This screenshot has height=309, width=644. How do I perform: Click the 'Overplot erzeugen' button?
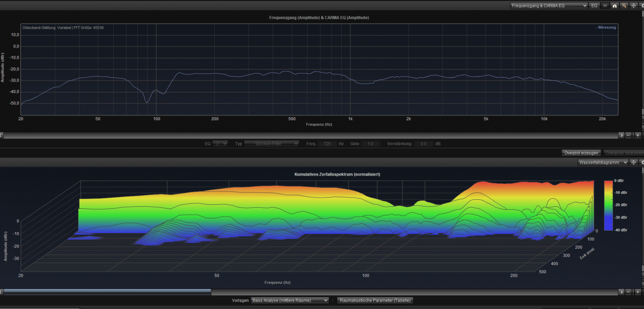pyautogui.click(x=581, y=152)
